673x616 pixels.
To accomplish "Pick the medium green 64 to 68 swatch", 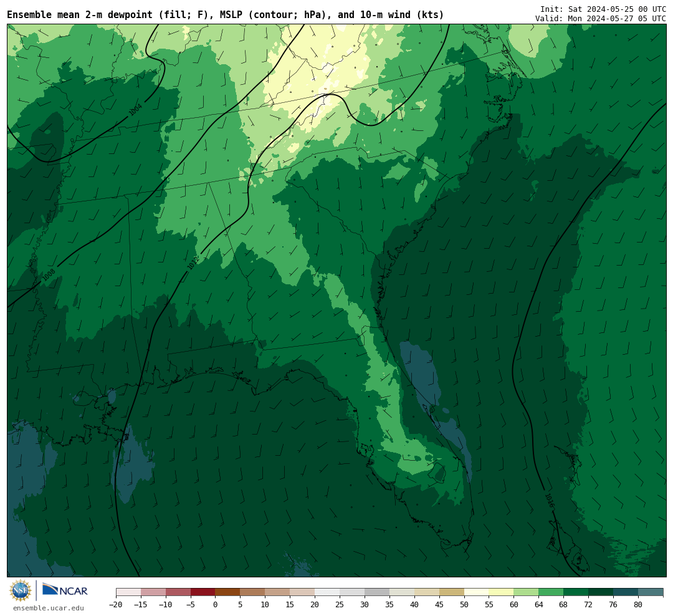I will pos(551,592).
